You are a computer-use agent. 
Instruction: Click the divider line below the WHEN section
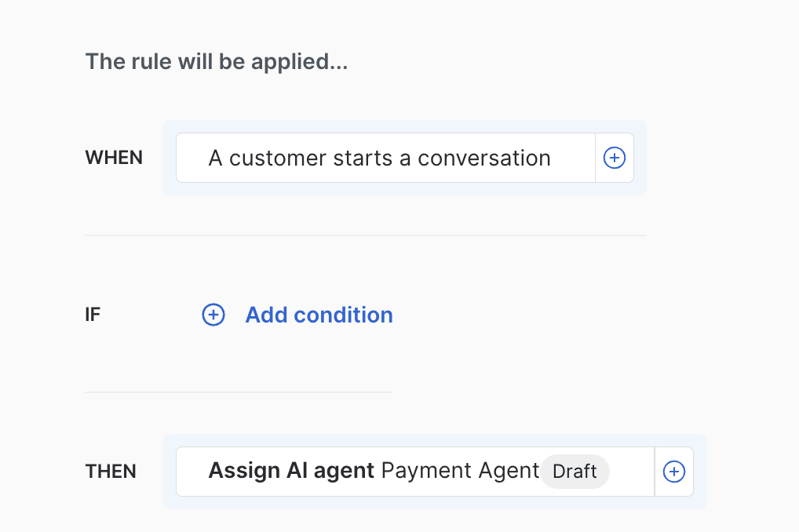click(365, 235)
